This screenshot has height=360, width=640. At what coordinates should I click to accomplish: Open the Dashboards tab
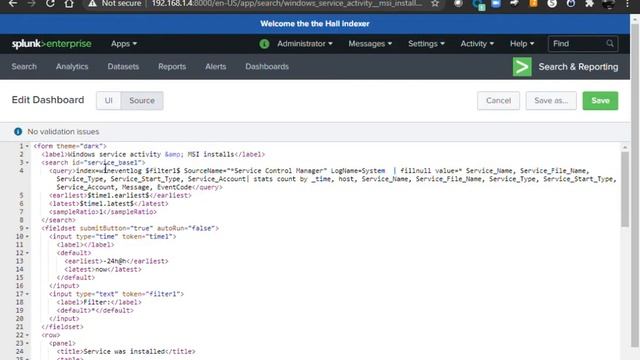(x=267, y=67)
